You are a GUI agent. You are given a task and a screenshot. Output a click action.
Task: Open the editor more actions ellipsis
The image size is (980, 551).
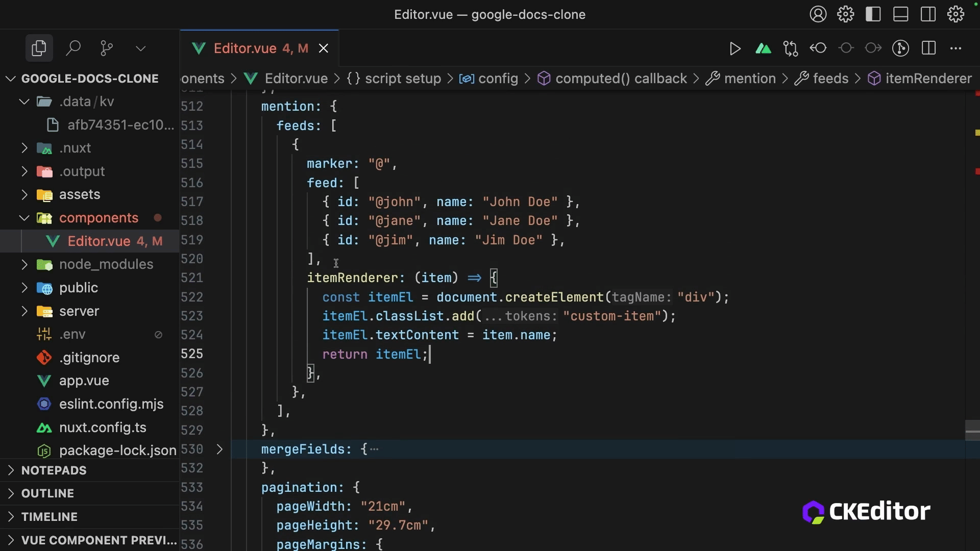(x=955, y=48)
